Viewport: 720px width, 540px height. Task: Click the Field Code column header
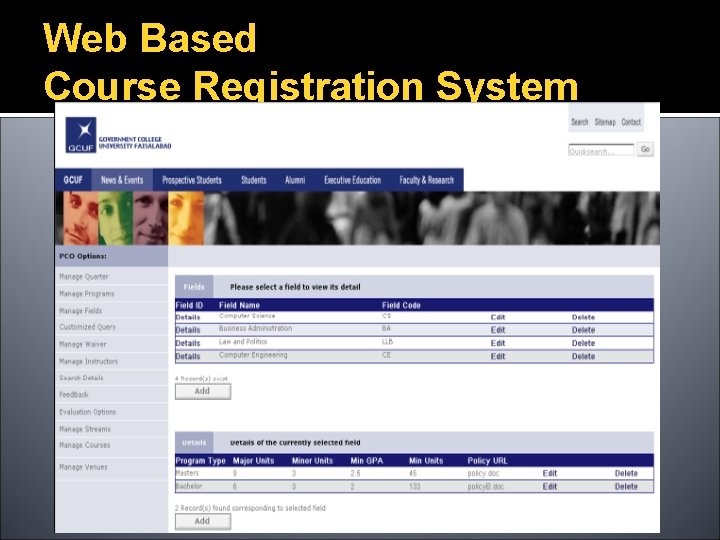(x=401, y=305)
